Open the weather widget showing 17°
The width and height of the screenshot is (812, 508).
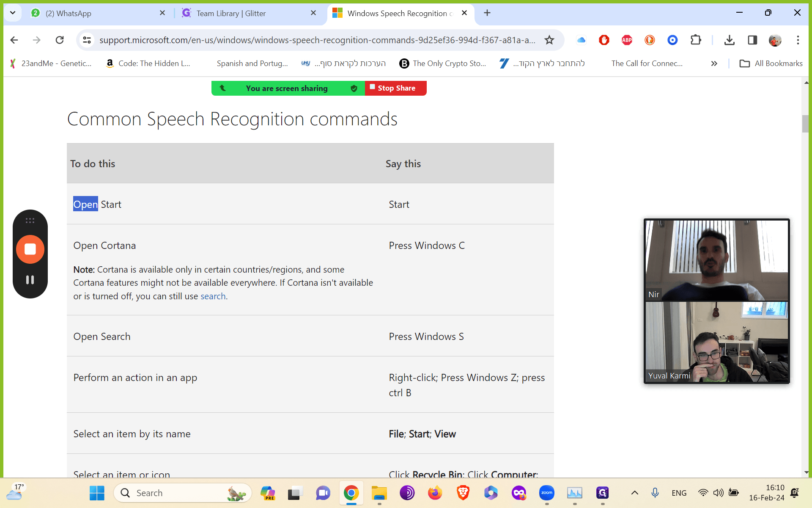[x=15, y=493]
